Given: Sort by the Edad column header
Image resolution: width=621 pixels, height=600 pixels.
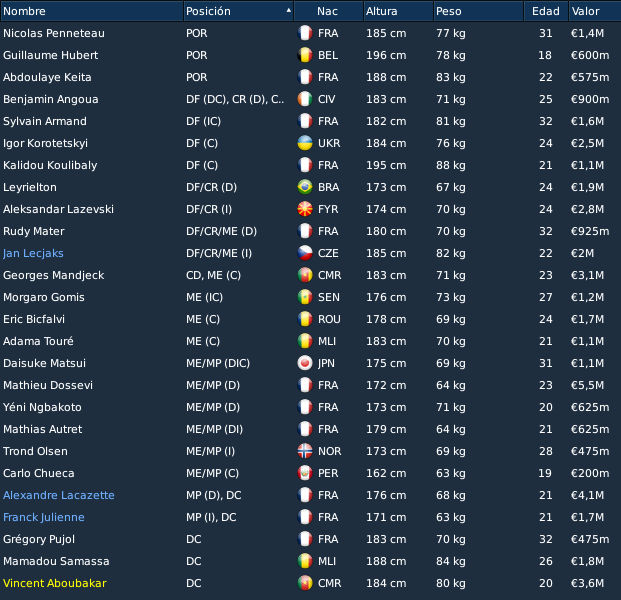Looking at the screenshot, I should (546, 11).
